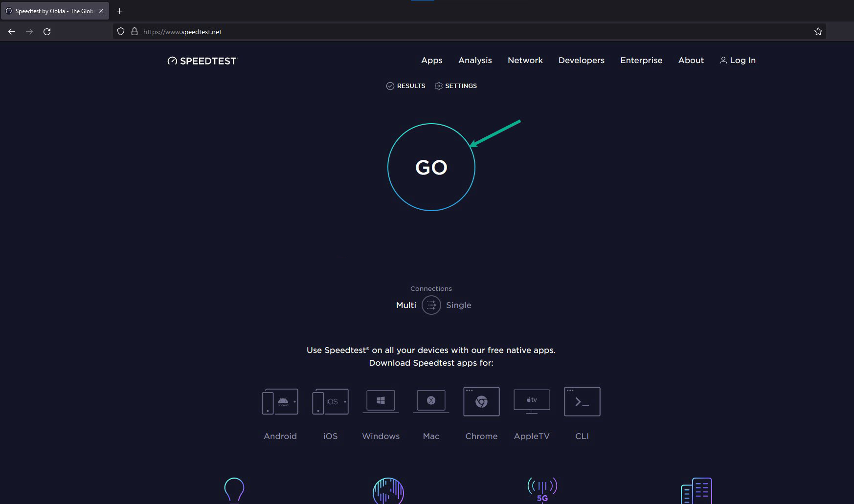Start the speed test with GO button
The image size is (854, 504).
431,167
